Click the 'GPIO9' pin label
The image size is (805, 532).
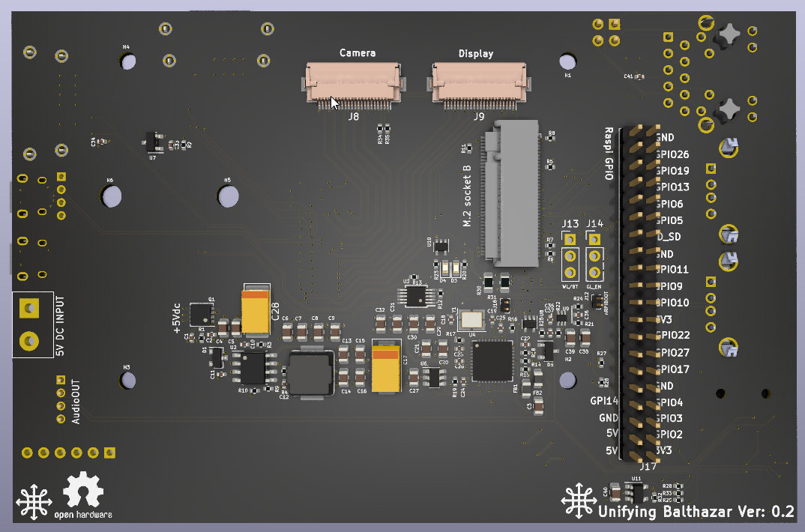(669, 286)
